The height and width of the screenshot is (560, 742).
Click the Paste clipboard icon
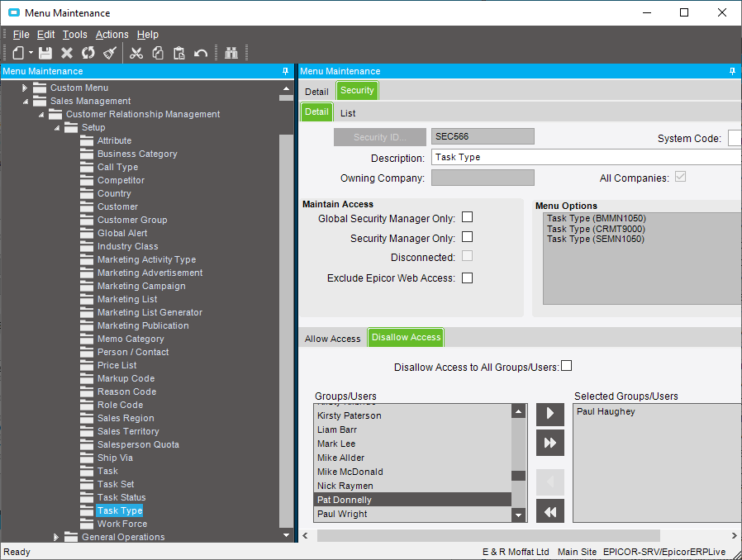179,53
